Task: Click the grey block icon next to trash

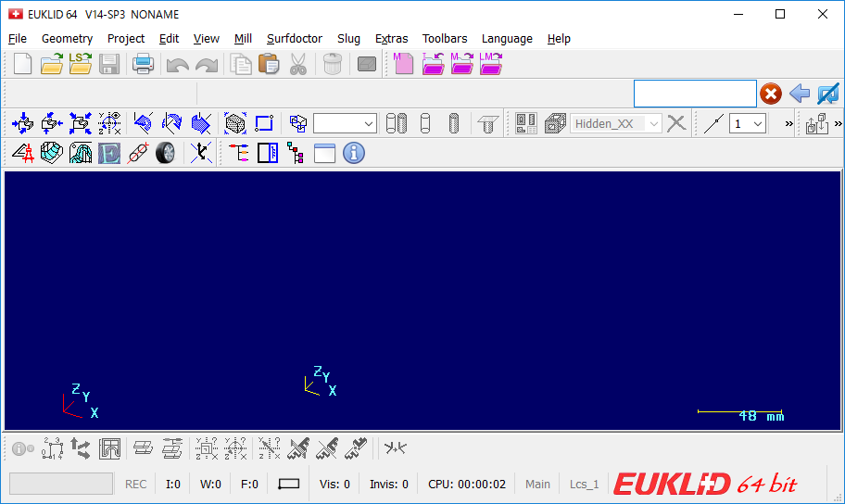Action: pyautogui.click(x=367, y=64)
